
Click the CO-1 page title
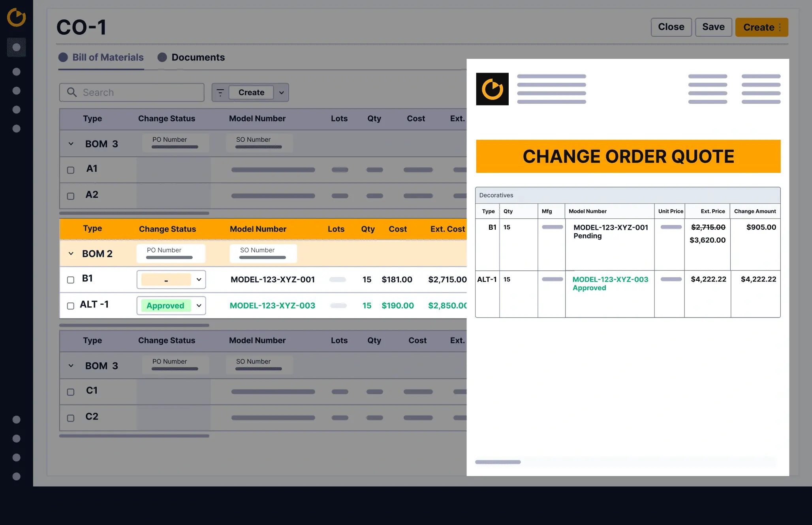81,27
